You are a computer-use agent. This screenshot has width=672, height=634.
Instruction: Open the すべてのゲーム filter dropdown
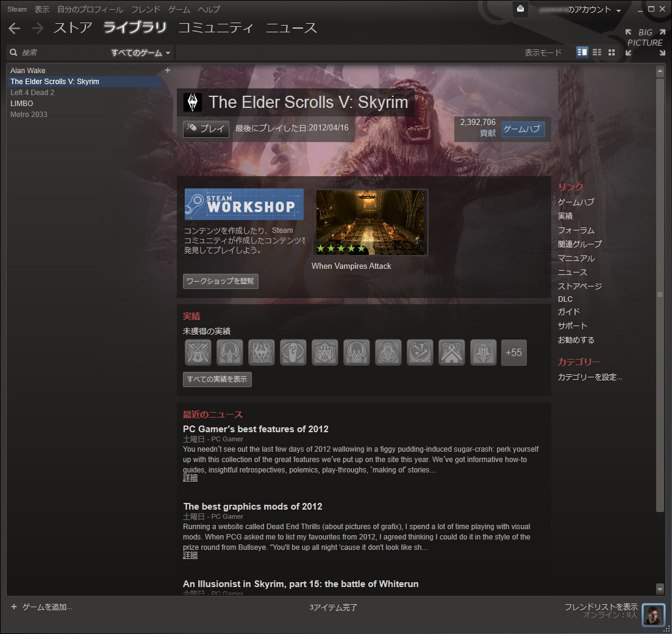tap(141, 52)
